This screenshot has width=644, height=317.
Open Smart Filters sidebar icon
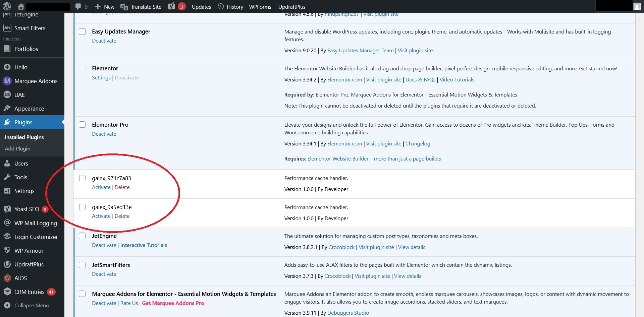coord(7,28)
